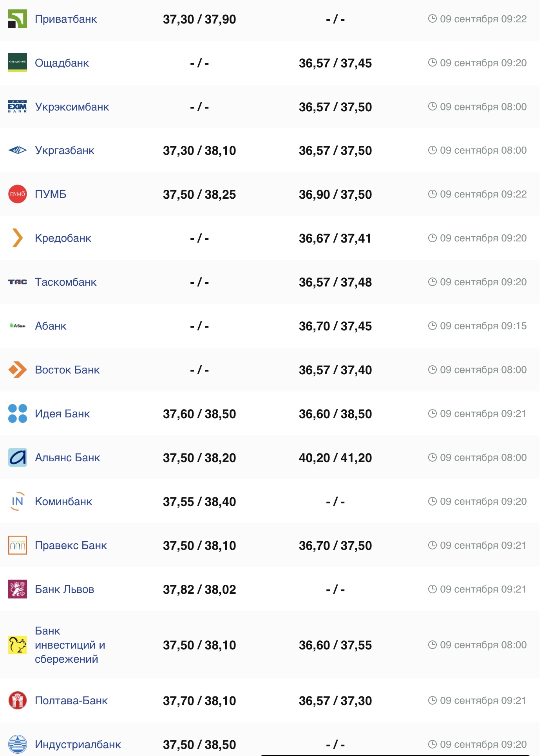
Task: Click the Альянс Банк 40,20 / 41,20 rate
Action: 335,458
